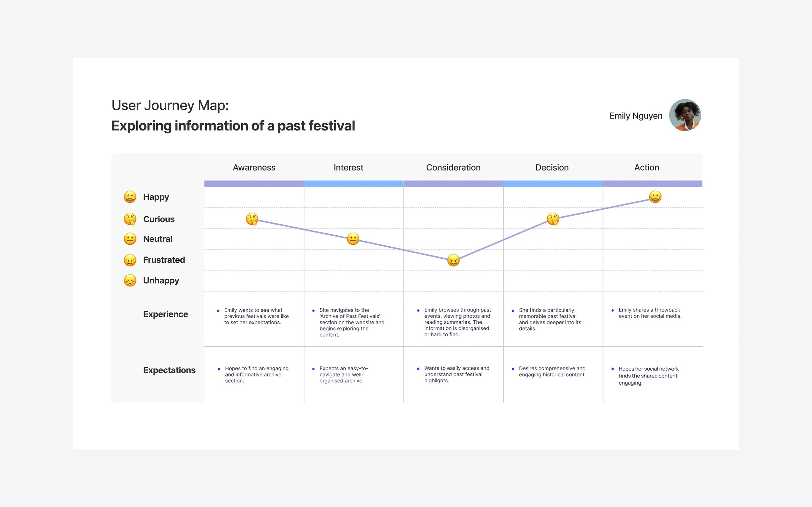
Task: Select the frustrated emoji in Consideration column
Action: coord(453,260)
